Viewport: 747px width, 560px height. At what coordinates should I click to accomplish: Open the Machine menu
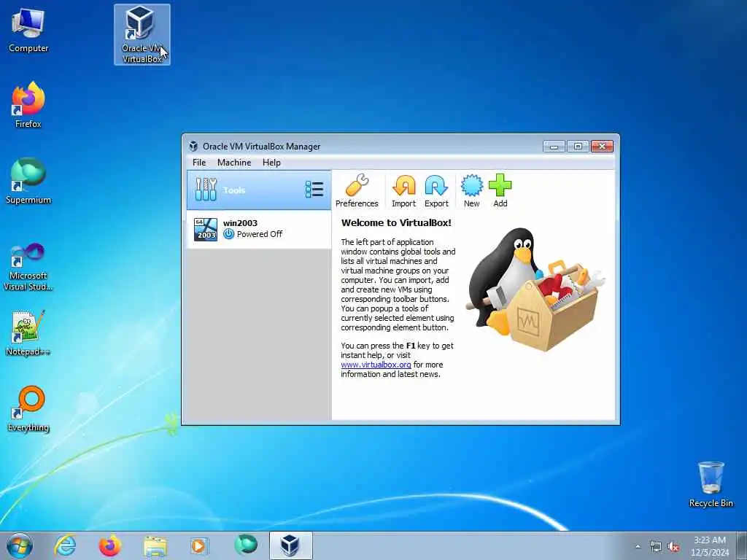pyautogui.click(x=234, y=163)
